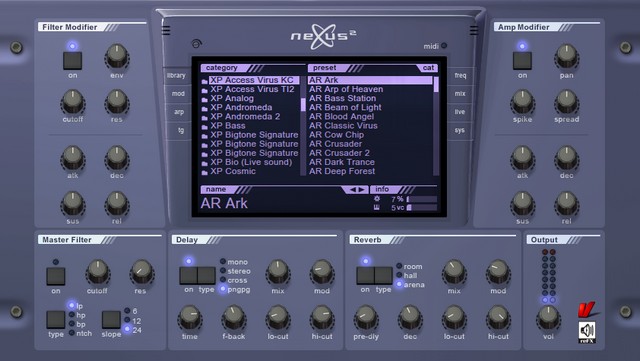640x361 pixels.
Task: Open the mix tab on right side
Action: point(460,94)
